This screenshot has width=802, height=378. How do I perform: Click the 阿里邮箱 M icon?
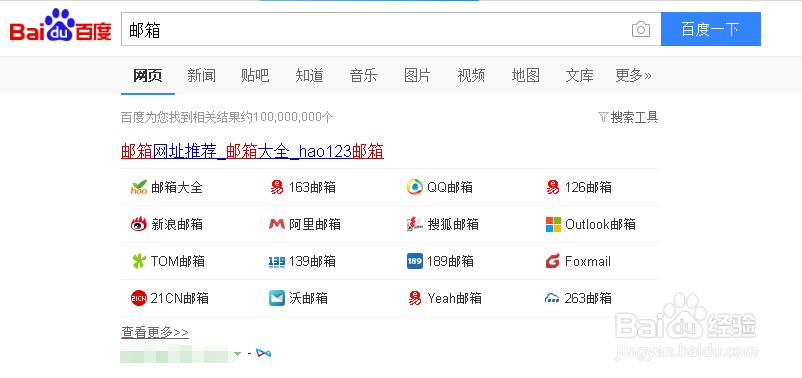(277, 224)
